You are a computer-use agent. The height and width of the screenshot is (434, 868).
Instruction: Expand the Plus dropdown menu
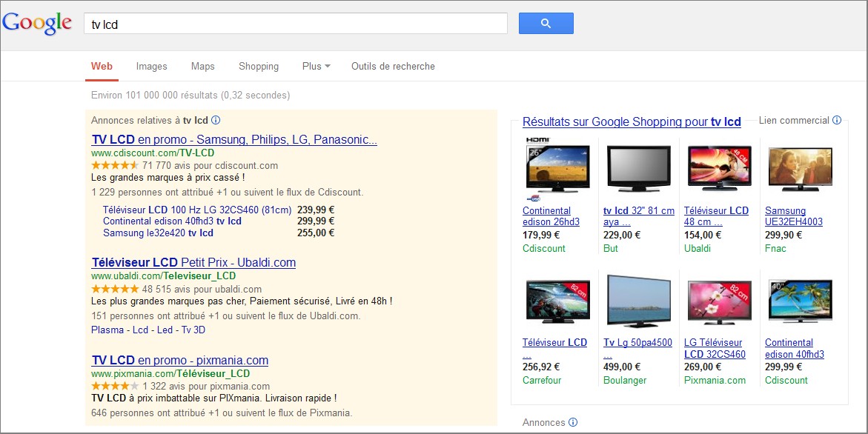coord(316,67)
